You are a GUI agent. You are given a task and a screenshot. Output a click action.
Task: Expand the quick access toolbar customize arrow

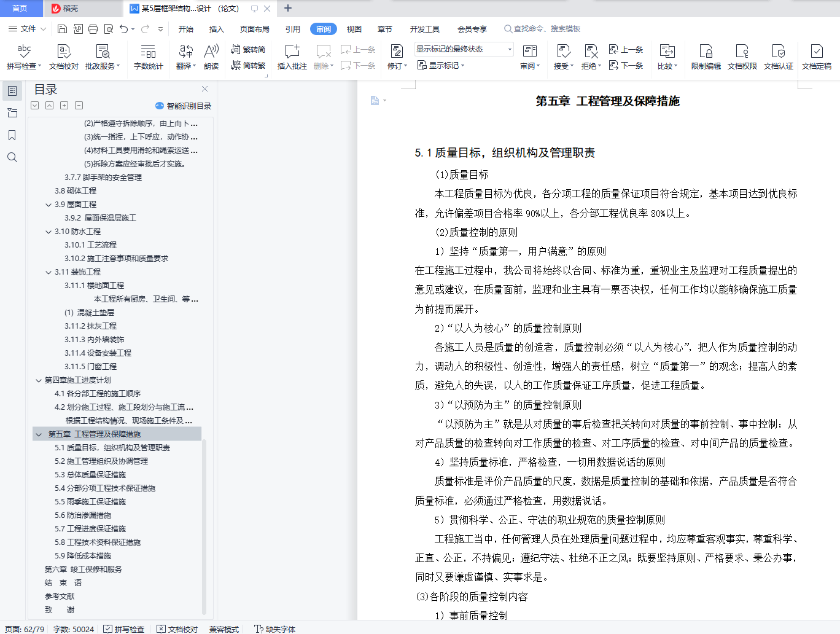point(161,29)
